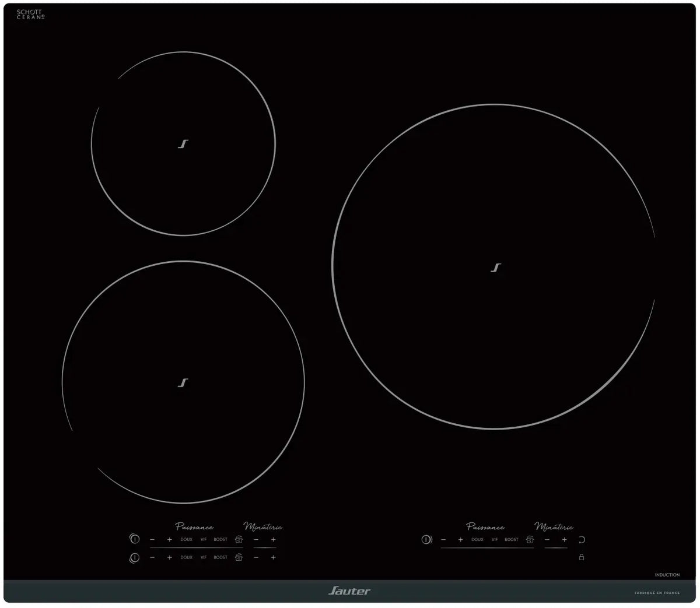The image size is (700, 608).
Task: Decrease the timer on the right zone row
Action: pos(547,540)
